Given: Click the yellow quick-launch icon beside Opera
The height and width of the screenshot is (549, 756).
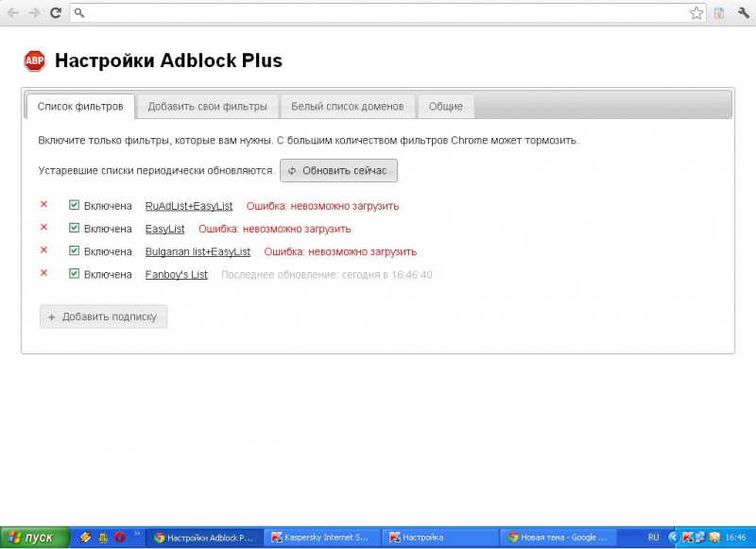Looking at the screenshot, I should pos(103,537).
